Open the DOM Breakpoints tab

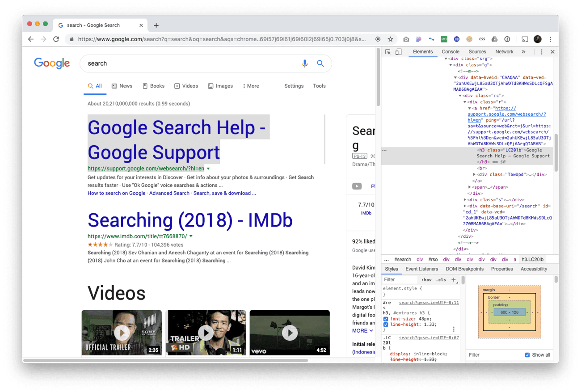point(464,269)
